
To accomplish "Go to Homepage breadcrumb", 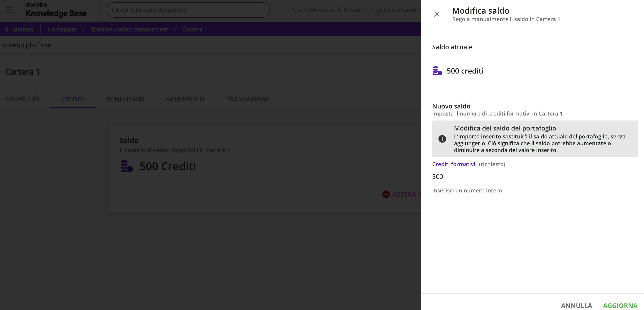I will tap(62, 29).
